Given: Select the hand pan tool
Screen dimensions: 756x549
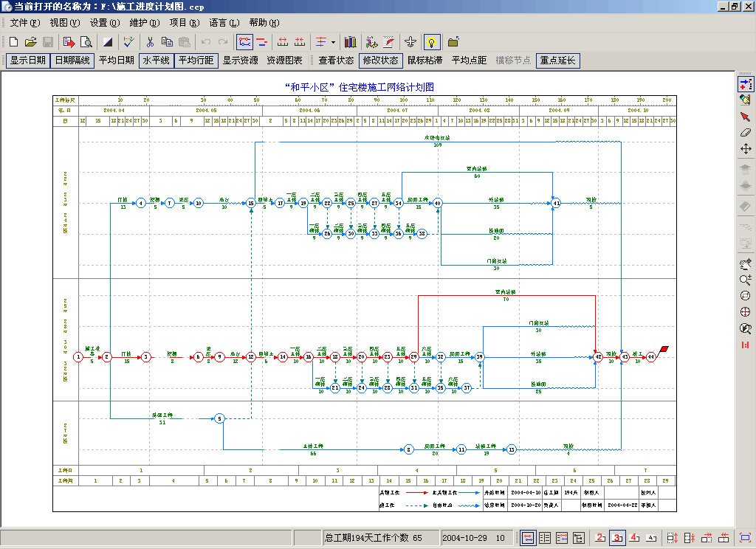Looking at the screenshot, I should [746, 263].
